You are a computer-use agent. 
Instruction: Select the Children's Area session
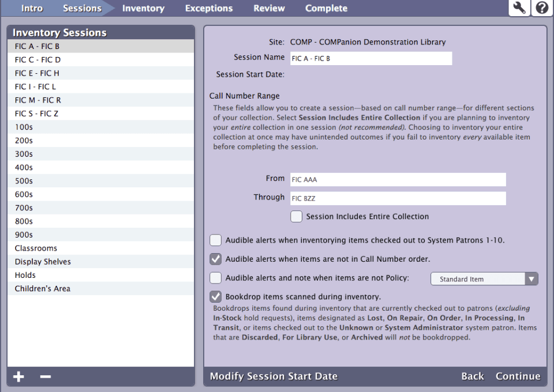[x=43, y=289]
